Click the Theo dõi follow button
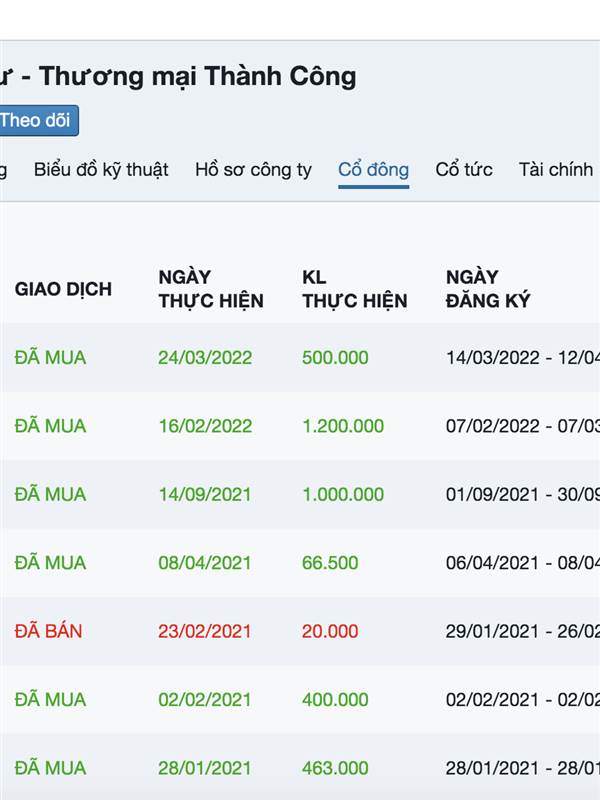600x800 pixels. 36,120
